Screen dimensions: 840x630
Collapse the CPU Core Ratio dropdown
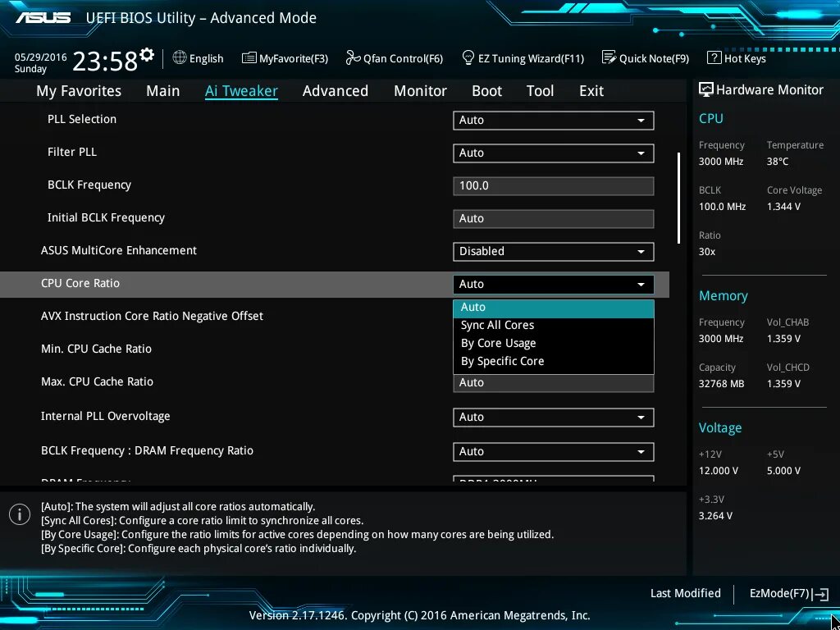click(554, 285)
